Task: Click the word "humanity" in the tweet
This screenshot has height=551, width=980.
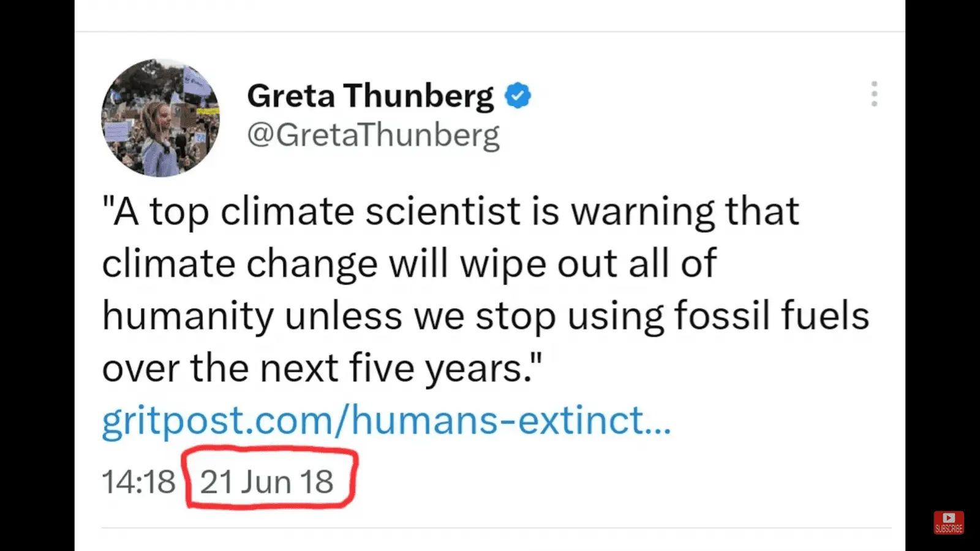Action: tap(187, 317)
